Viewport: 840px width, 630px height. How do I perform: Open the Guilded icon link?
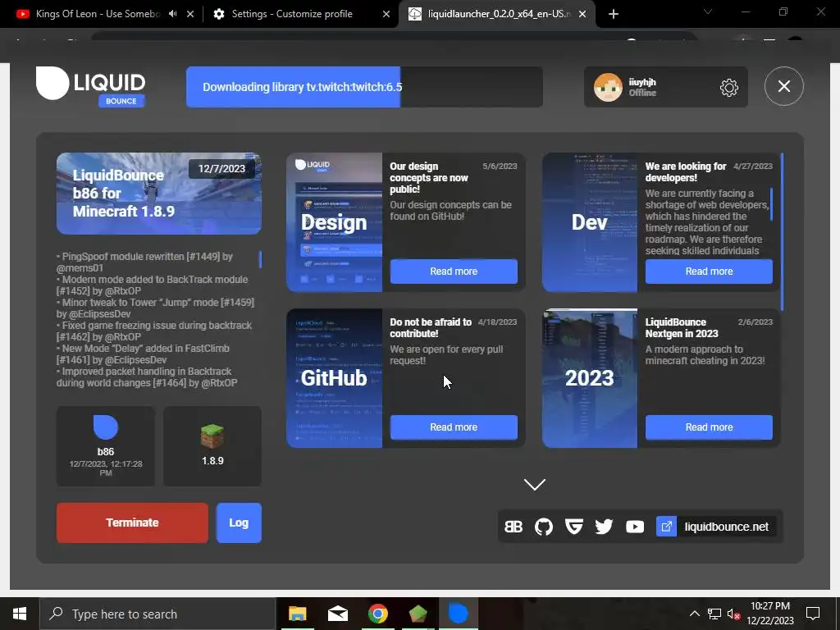[573, 527]
